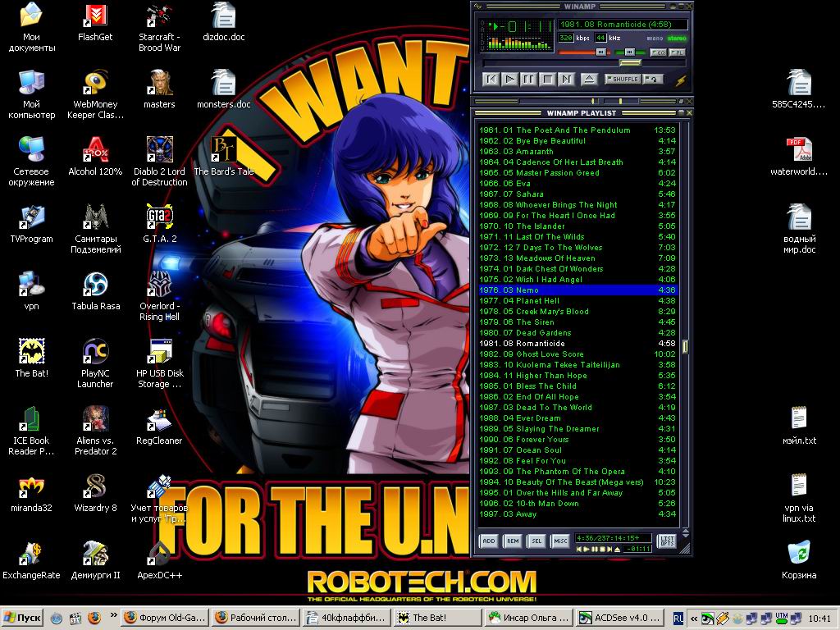Select The Bard's Tale shortcut

pyautogui.click(x=224, y=157)
